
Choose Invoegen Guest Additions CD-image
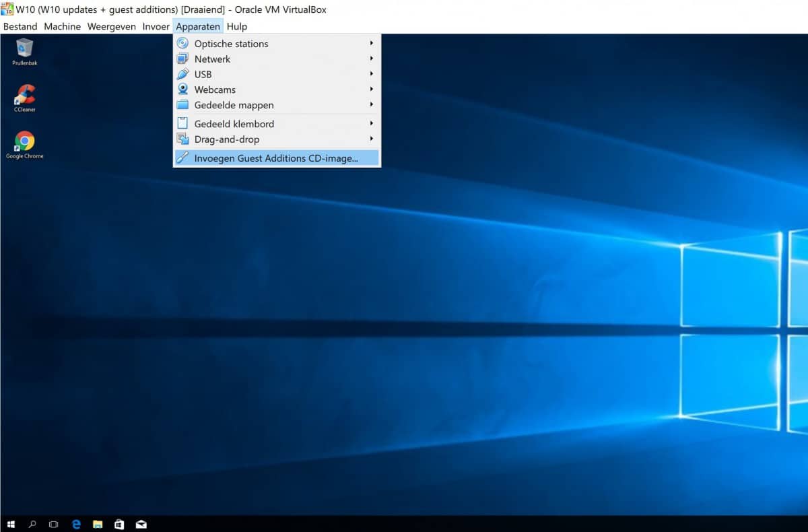click(x=276, y=158)
